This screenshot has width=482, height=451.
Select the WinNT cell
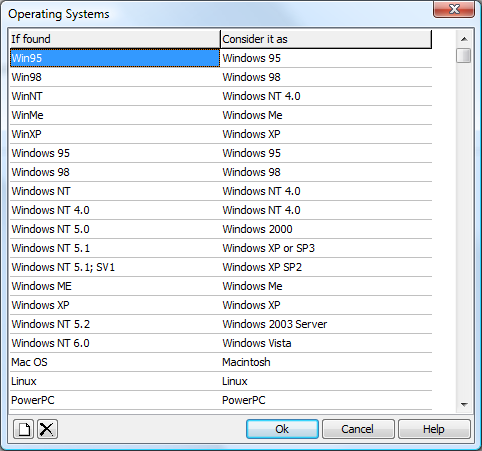115,96
